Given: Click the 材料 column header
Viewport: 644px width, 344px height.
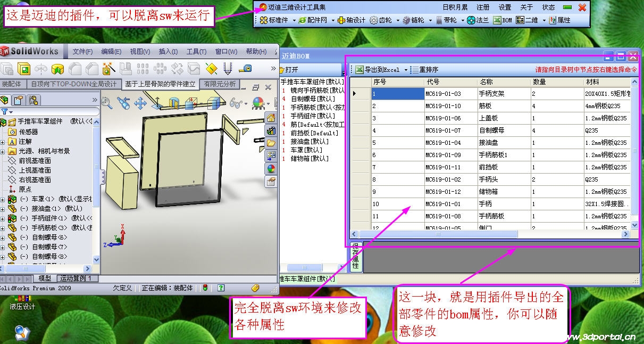Looking at the screenshot, I should tap(607, 82).
